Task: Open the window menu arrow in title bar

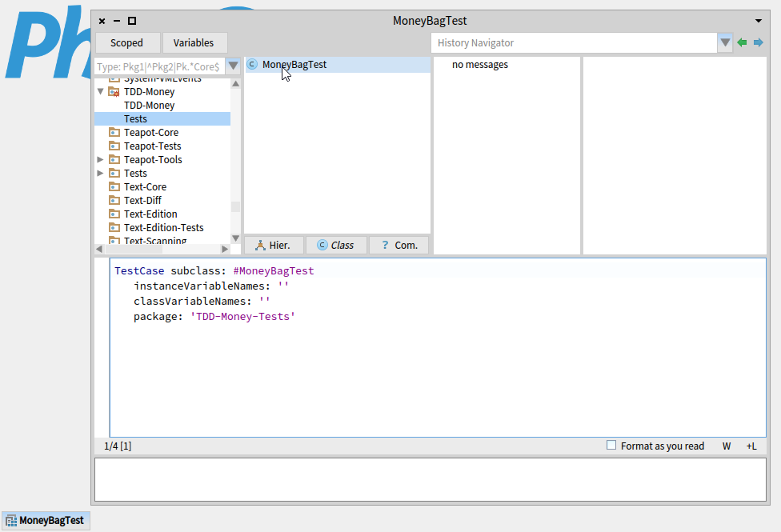Action: (x=758, y=21)
